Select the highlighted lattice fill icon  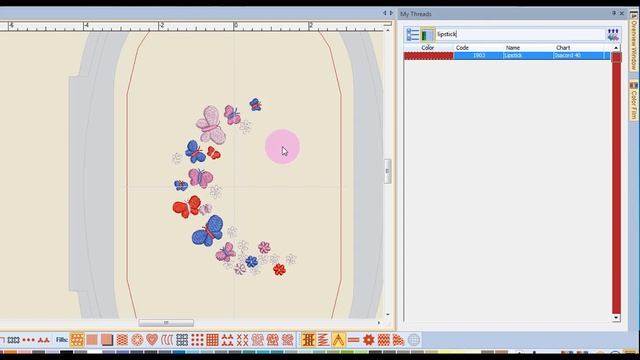[77, 340]
